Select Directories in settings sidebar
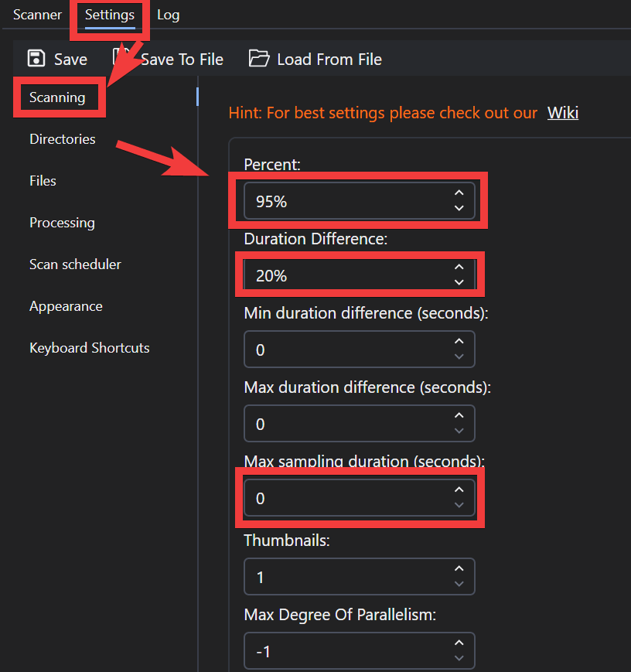 click(x=63, y=139)
